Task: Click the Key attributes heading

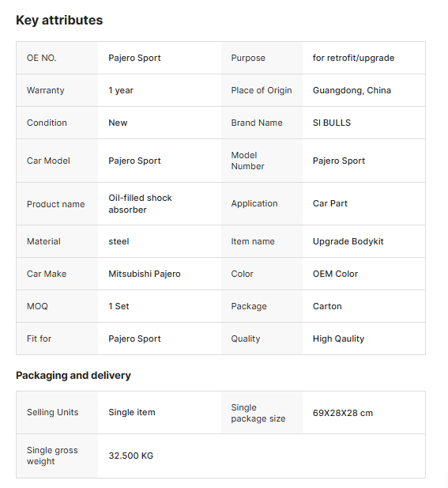Action: tap(59, 21)
